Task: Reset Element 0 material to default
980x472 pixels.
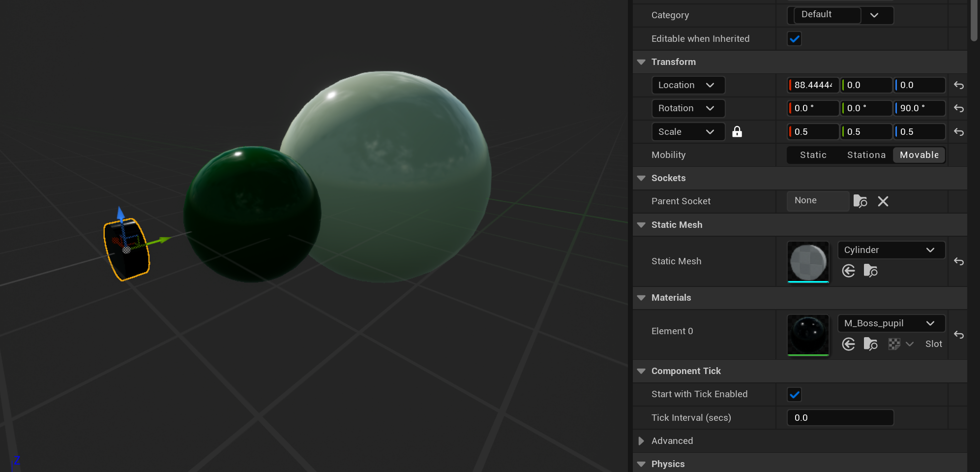Action: tap(958, 335)
